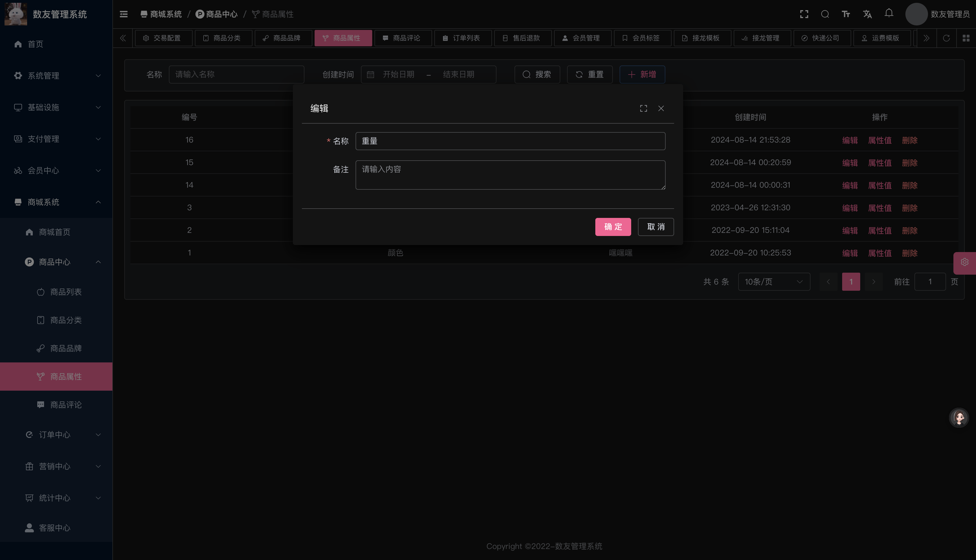Click the 重置 button

(x=590, y=75)
